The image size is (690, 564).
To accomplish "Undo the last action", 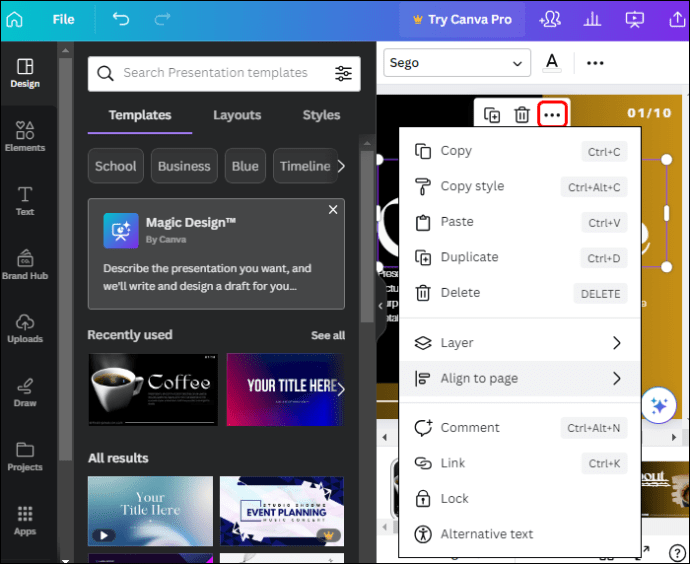I will click(x=121, y=19).
